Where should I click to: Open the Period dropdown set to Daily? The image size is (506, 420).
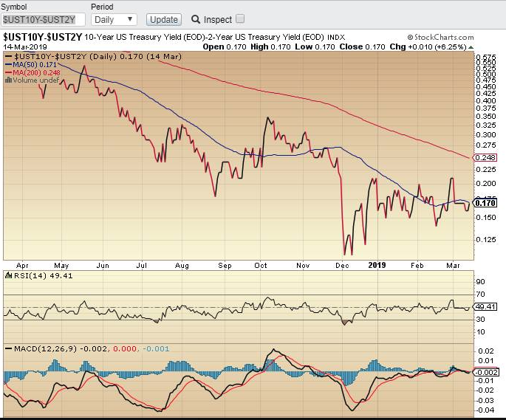point(114,20)
